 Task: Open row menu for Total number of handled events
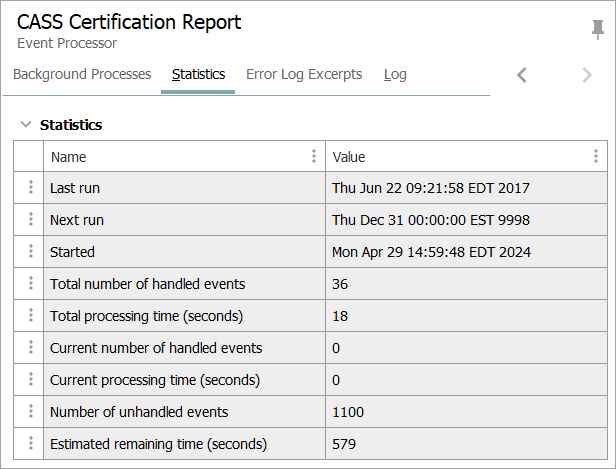[30, 284]
